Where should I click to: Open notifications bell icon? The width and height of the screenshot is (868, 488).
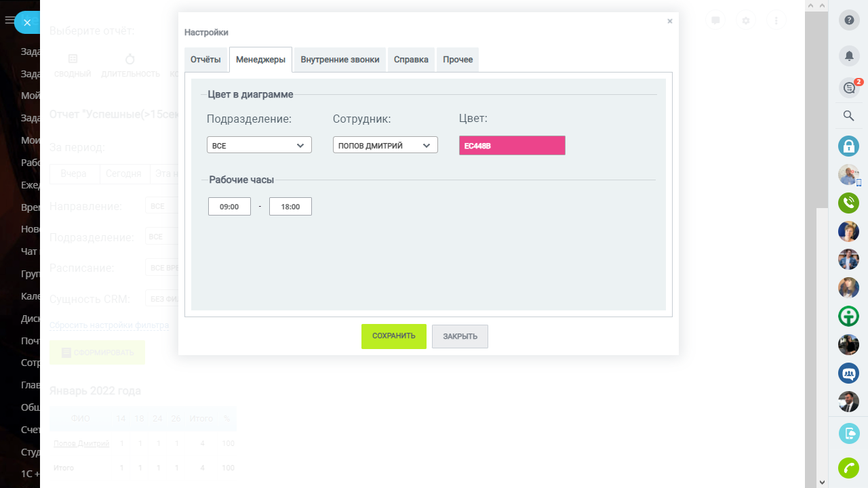[x=849, y=56]
